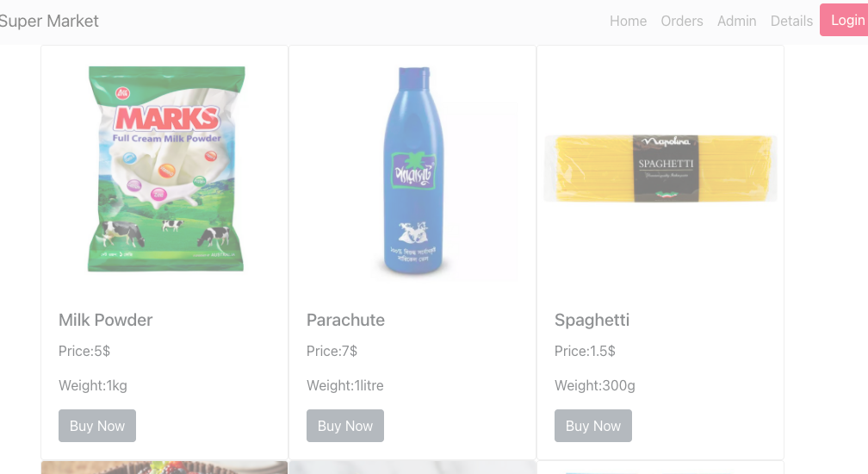The width and height of the screenshot is (868, 474).
Task: Buy Now for Spaghetti
Action: [x=592, y=426]
